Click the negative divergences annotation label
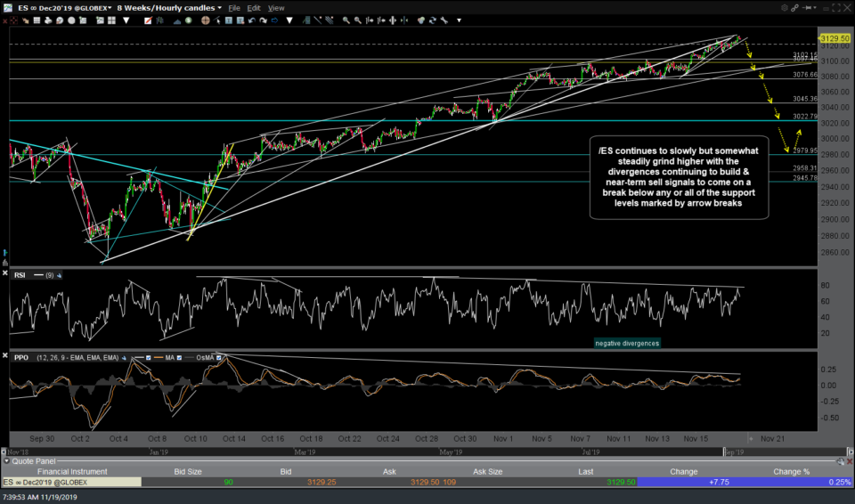Image resolution: width=855 pixels, height=504 pixels. pos(627,343)
